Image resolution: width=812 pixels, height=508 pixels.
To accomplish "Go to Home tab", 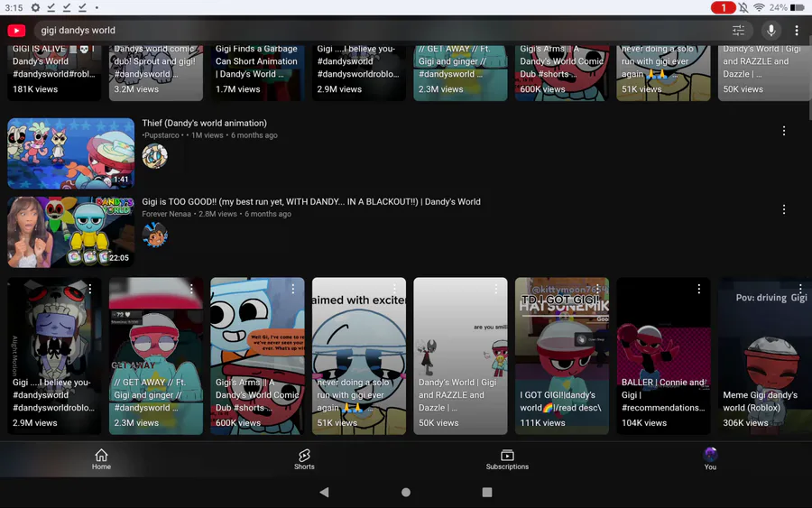I will click(101, 459).
